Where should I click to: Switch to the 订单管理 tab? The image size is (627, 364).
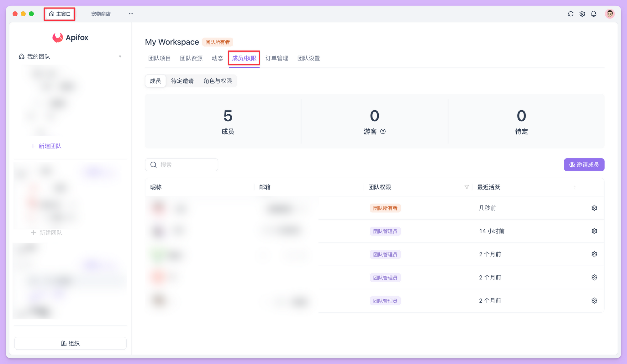277,58
